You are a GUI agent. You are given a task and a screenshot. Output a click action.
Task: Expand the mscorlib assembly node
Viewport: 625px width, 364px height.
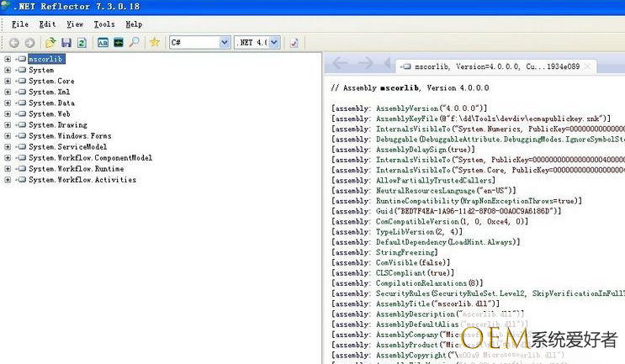click(x=8, y=60)
